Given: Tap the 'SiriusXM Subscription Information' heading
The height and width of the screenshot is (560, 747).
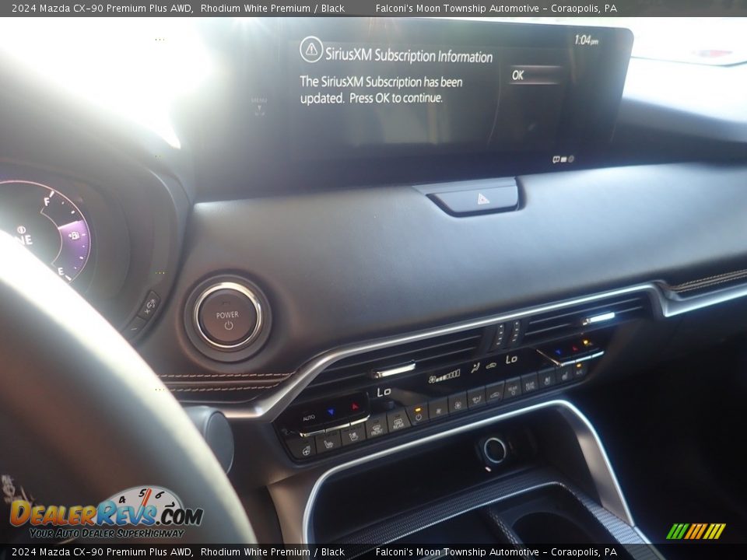Looking at the screenshot, I should [409, 55].
